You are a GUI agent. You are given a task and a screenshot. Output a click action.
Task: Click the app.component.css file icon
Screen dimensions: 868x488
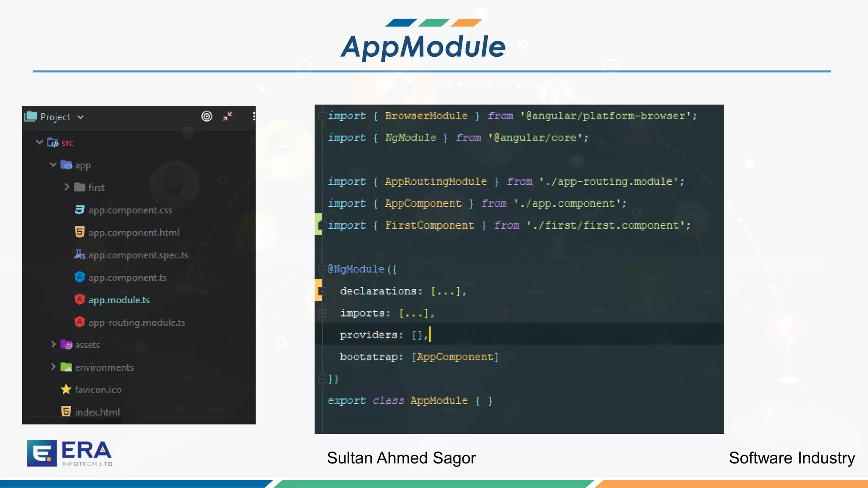[x=80, y=210]
